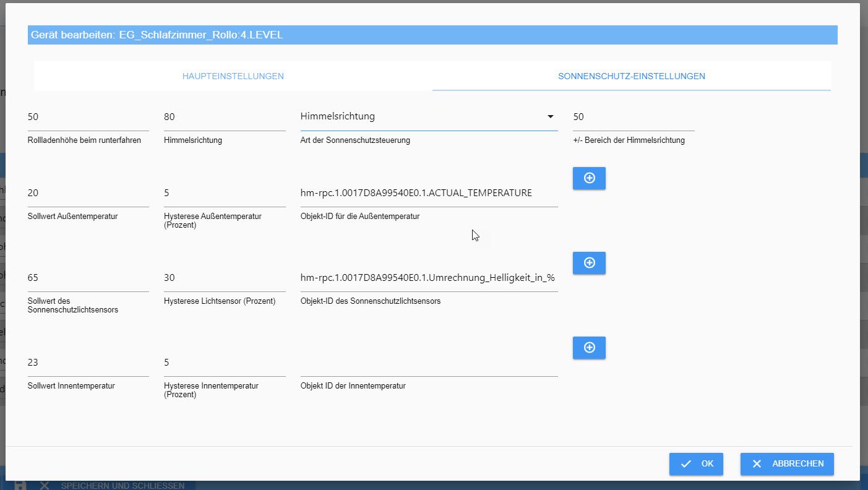868x490 pixels.
Task: Click the plus icon for Innentemperatur object ID
Action: click(x=589, y=348)
